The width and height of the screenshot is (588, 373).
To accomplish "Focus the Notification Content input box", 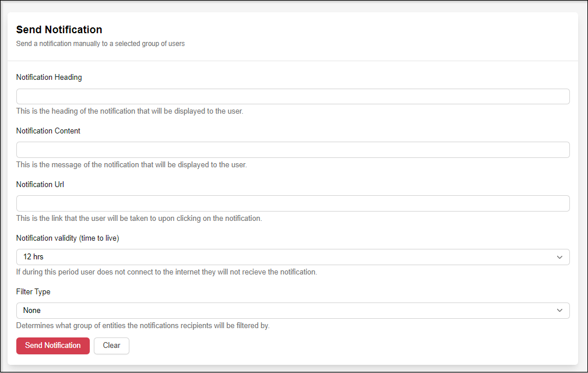I will (293, 150).
